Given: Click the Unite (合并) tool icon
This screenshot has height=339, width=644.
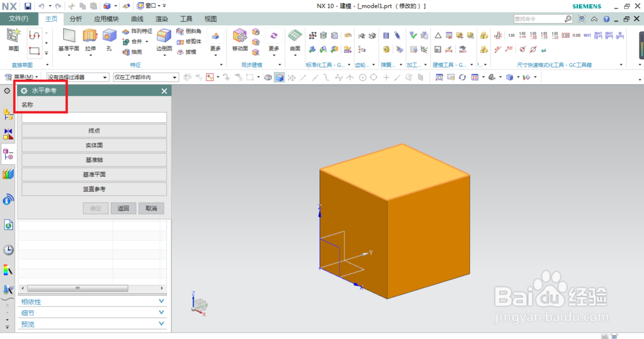Looking at the screenshot, I should [x=126, y=41].
